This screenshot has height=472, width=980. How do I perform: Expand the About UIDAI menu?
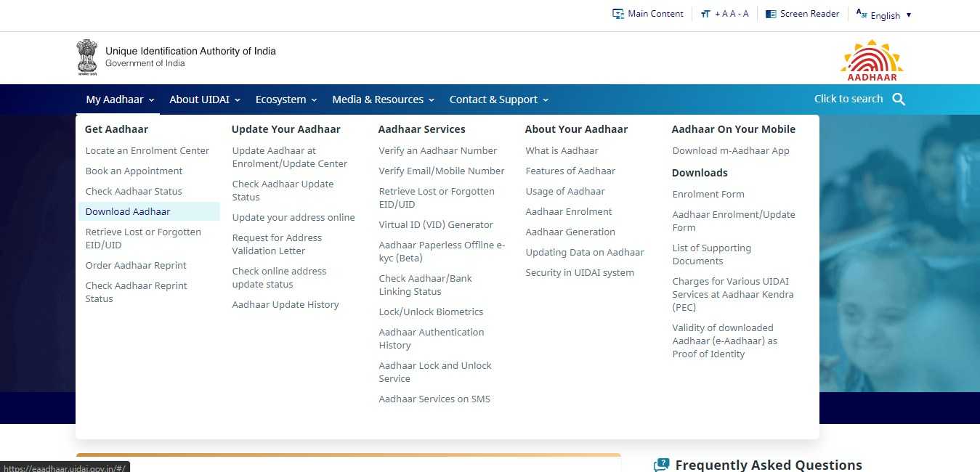click(205, 99)
